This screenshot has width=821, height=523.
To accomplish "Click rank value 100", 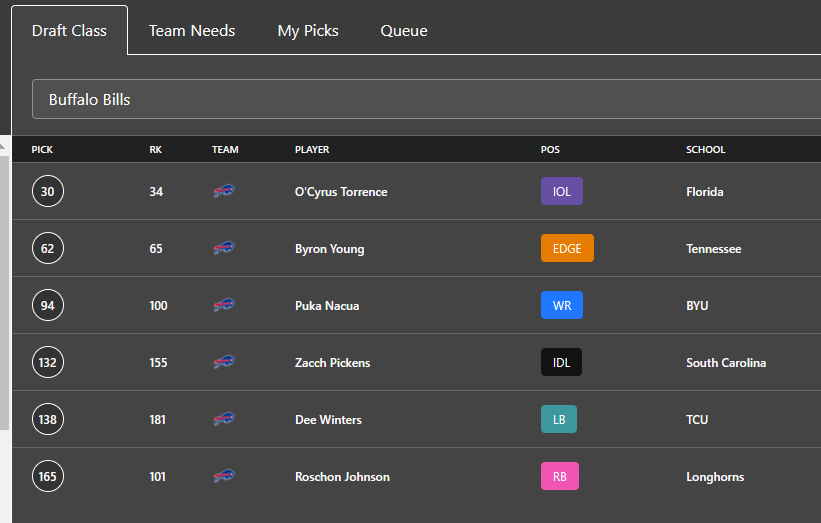I will click(158, 306).
